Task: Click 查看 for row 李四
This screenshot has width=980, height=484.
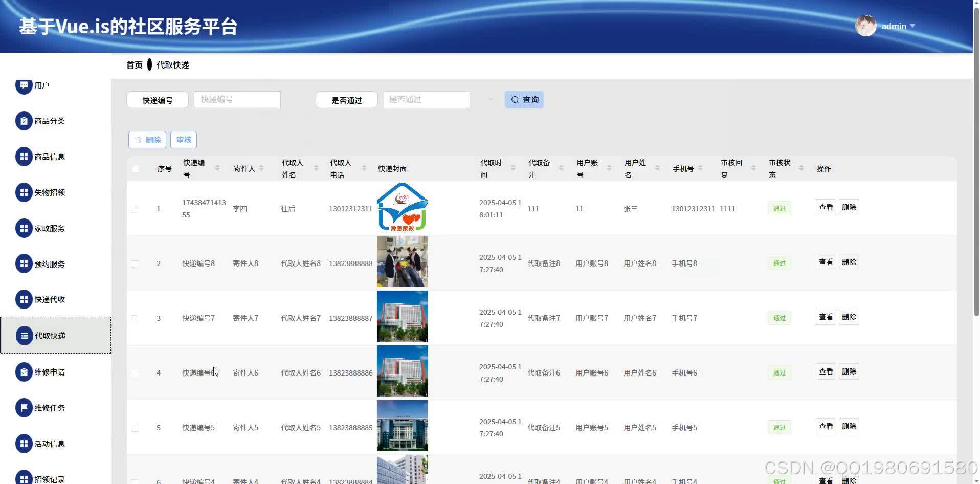Action: pos(826,207)
